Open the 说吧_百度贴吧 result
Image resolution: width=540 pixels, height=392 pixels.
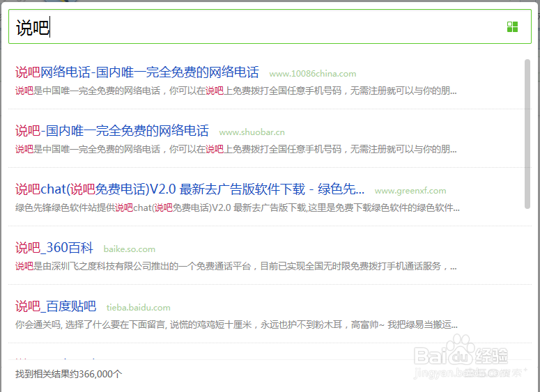56,306
